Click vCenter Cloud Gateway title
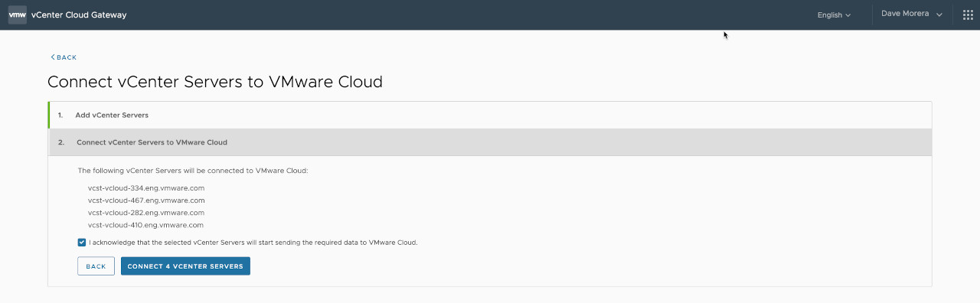The width and height of the screenshot is (980, 303). 79,15
